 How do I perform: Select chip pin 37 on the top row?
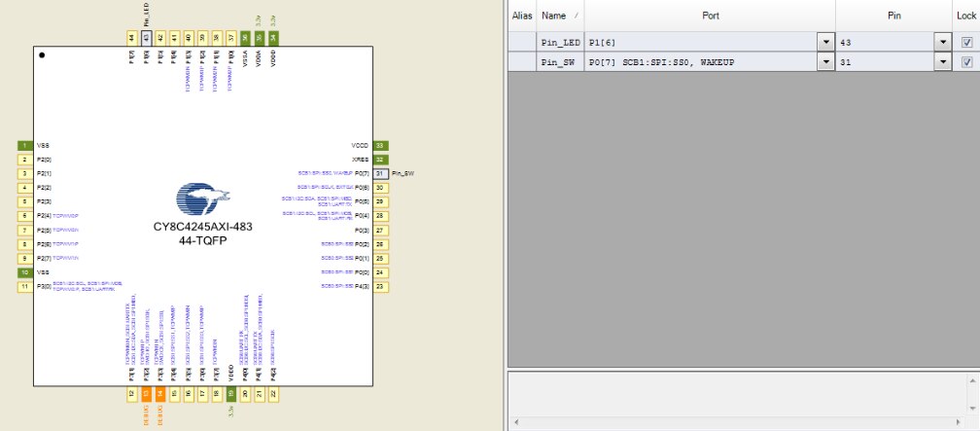coord(231,38)
